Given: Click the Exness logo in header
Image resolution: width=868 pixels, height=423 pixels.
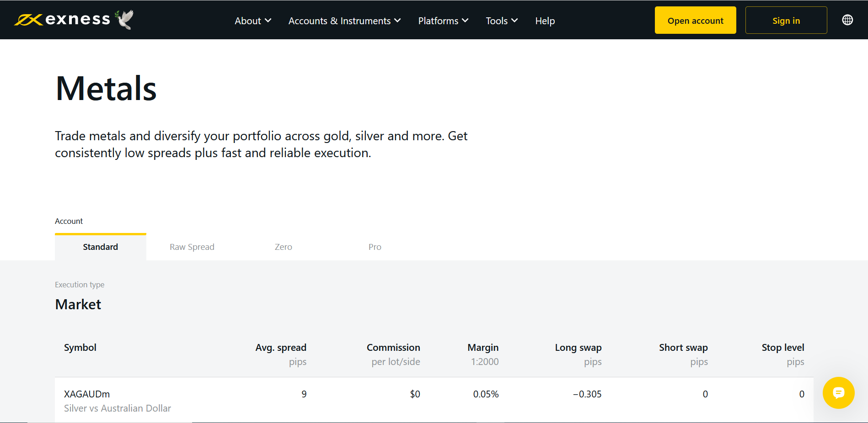Looking at the screenshot, I should tap(74, 20).
